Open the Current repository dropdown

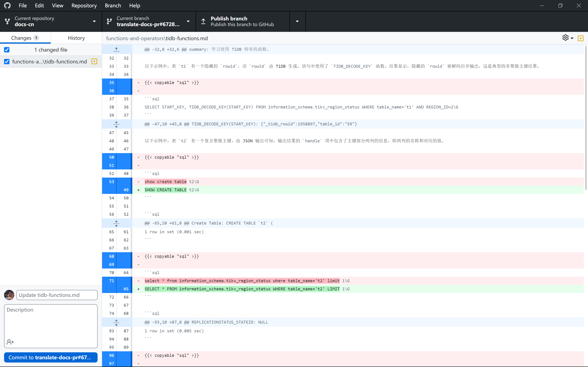[x=51, y=21]
